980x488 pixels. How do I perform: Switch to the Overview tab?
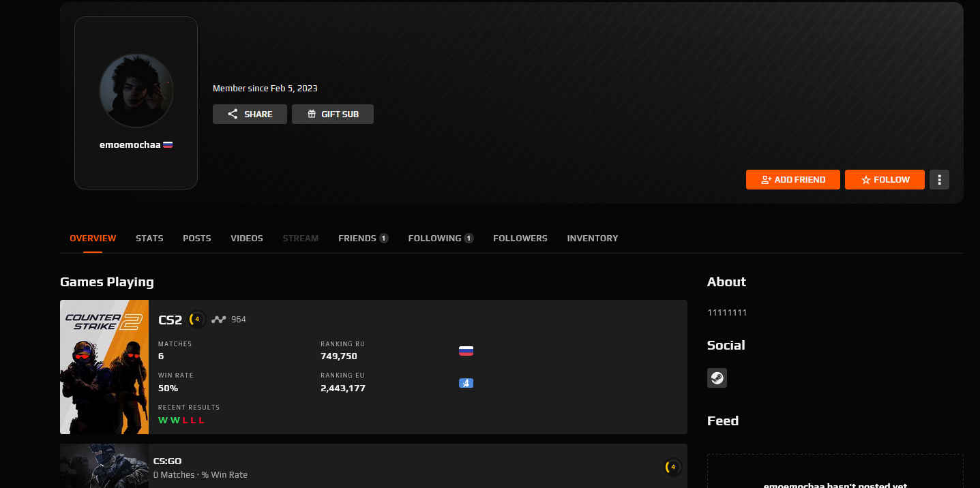click(93, 238)
